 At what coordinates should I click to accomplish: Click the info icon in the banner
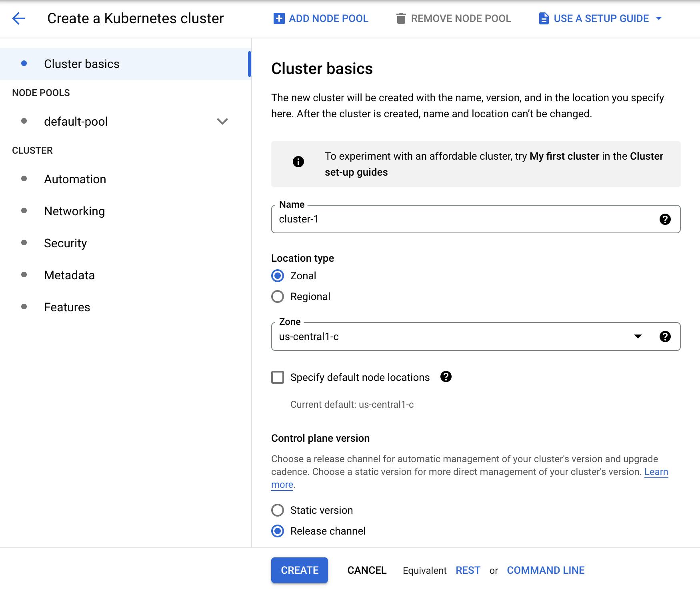pos(298,162)
